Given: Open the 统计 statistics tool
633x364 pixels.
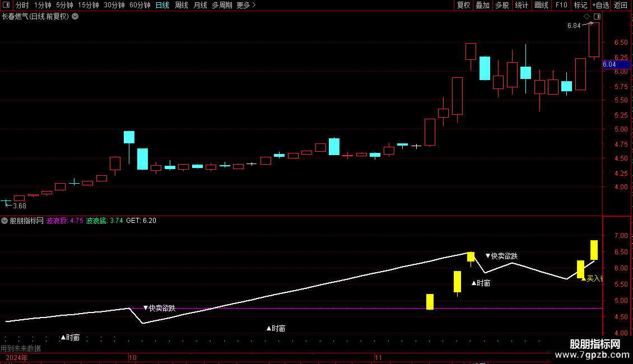Looking at the screenshot, I should [x=522, y=5].
